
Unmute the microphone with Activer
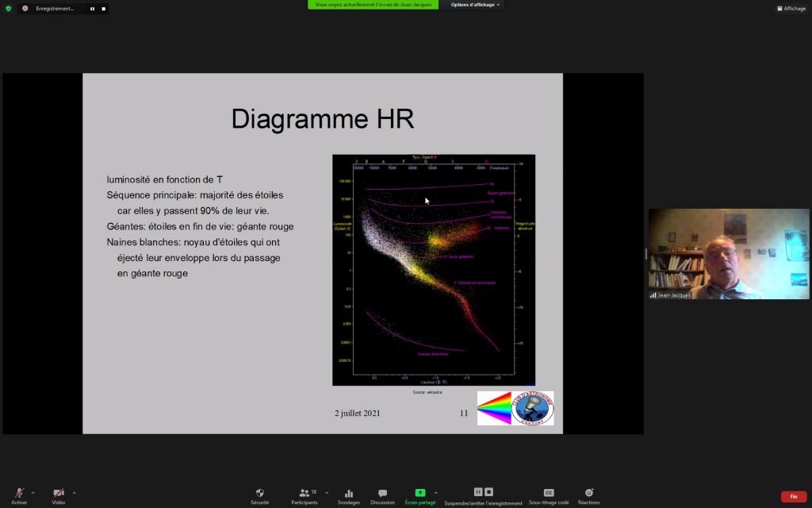click(x=19, y=495)
